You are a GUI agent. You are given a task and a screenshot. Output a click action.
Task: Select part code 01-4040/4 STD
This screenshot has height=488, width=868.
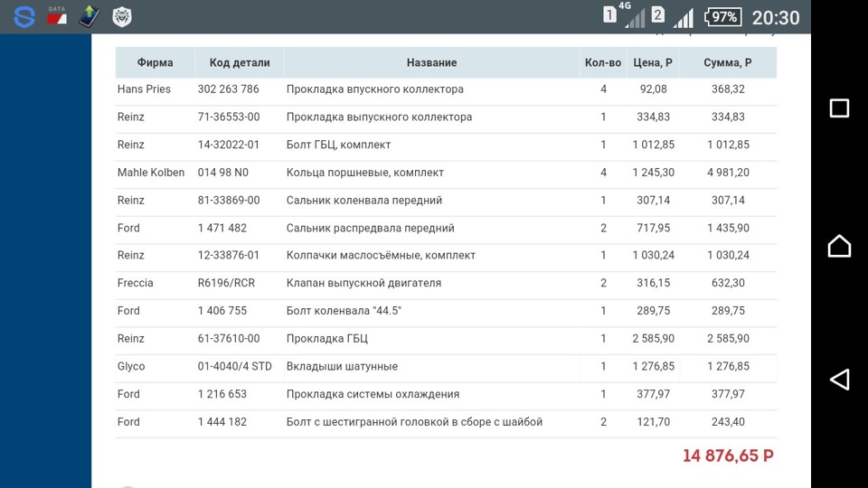(235, 366)
